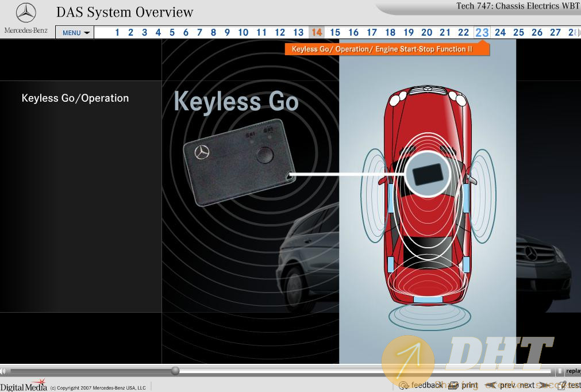This screenshot has height=392, width=581.
Task: Go to page 18
Action: tap(390, 33)
